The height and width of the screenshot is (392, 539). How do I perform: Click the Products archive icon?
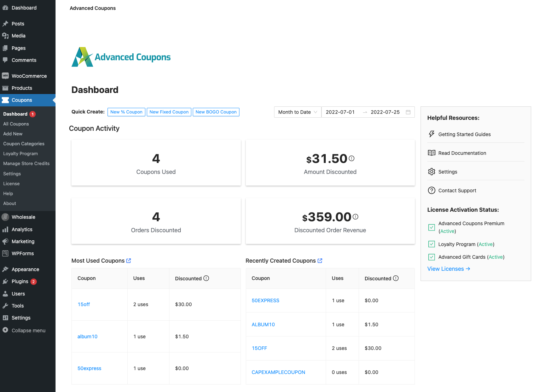[x=5, y=88]
